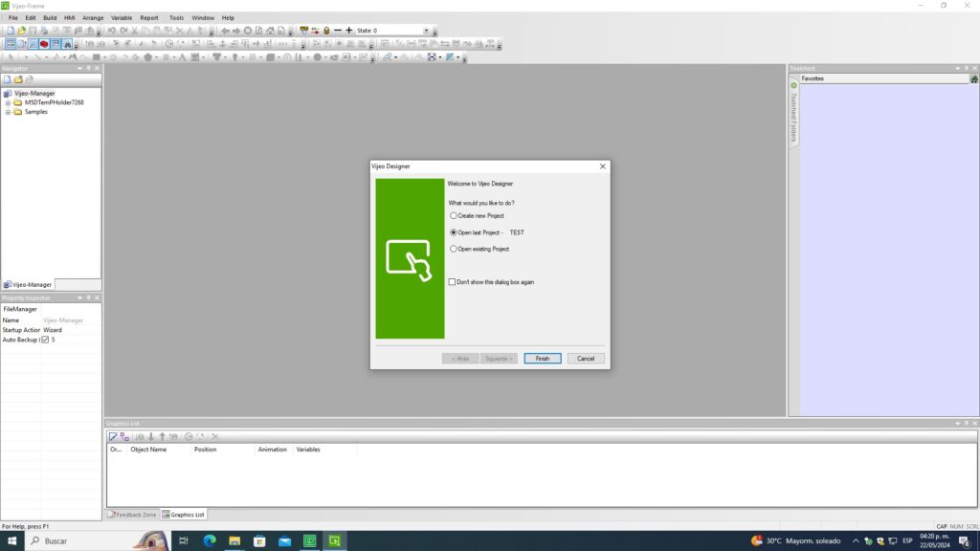
Task: Select the Open existing Project radio button
Action: pos(454,248)
